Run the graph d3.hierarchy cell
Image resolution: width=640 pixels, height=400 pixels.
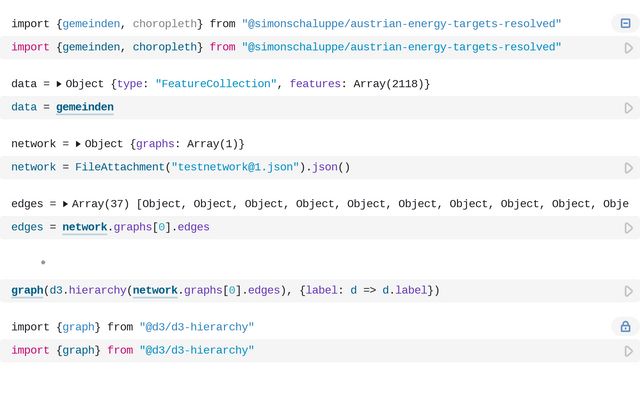click(x=628, y=291)
